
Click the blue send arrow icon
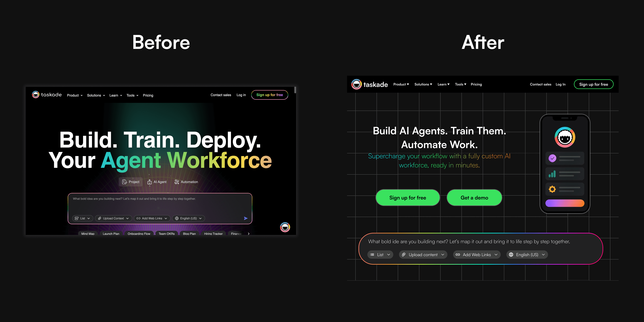[x=246, y=218]
